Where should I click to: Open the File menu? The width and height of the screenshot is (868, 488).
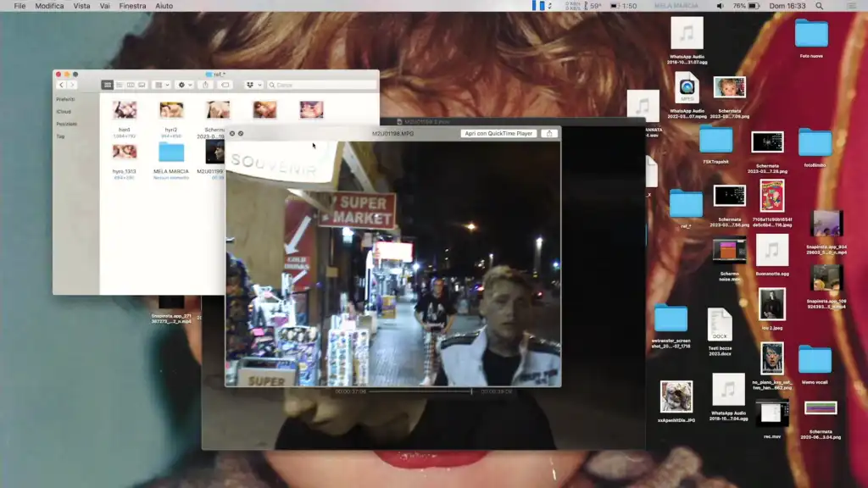20,6
